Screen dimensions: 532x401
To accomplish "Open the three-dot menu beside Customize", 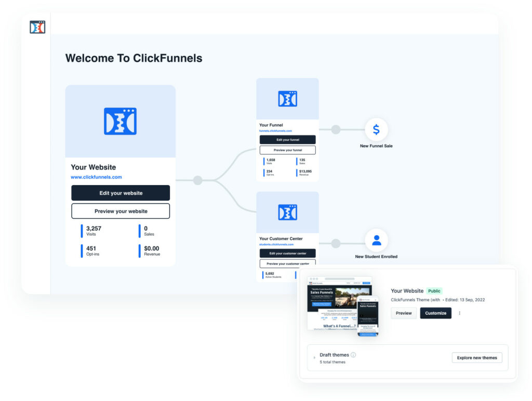I will pyautogui.click(x=459, y=313).
